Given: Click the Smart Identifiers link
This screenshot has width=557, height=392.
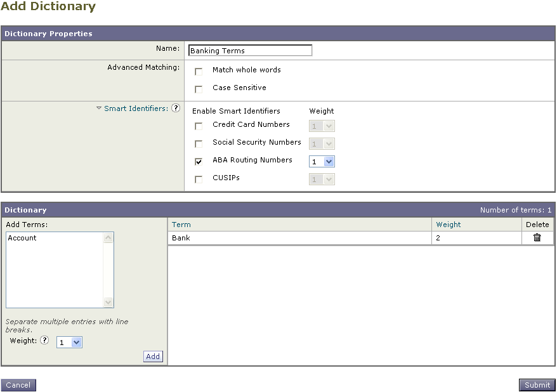Looking at the screenshot, I should (136, 108).
